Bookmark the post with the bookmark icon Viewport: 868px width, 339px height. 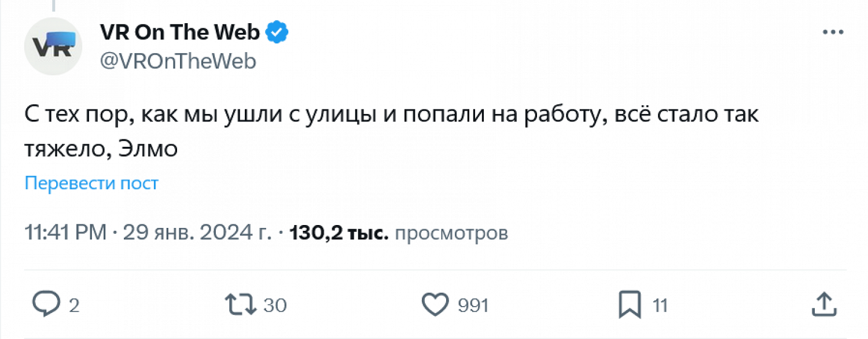coord(629,304)
